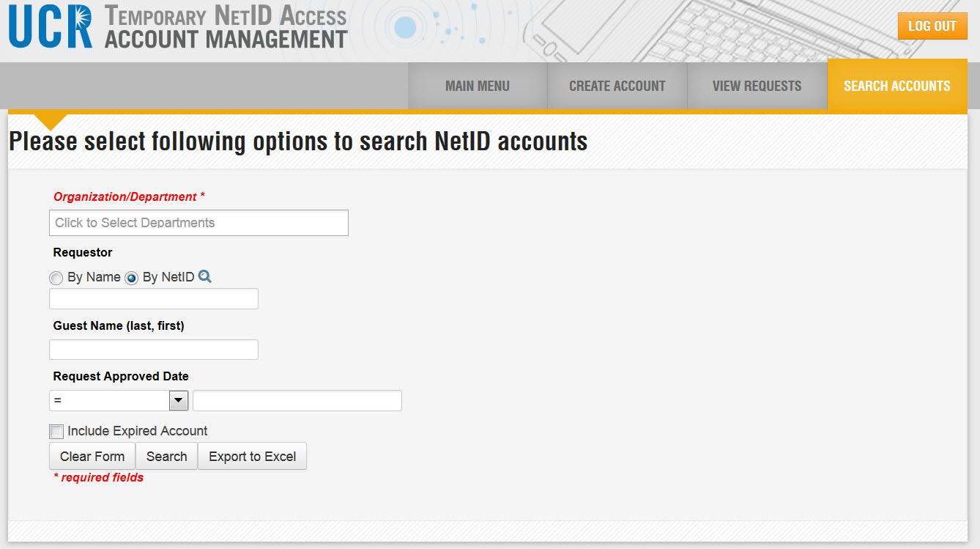
Task: Select the Search Accounts tab
Action: coord(897,86)
